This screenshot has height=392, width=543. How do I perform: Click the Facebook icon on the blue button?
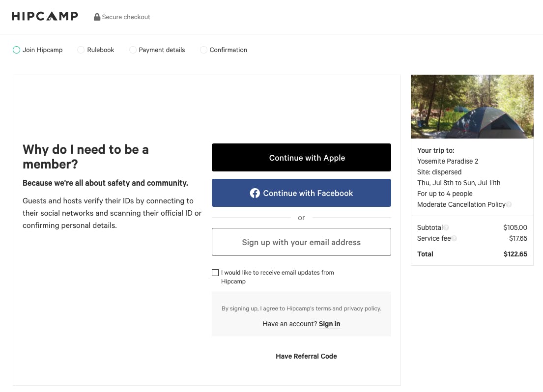[x=255, y=193]
